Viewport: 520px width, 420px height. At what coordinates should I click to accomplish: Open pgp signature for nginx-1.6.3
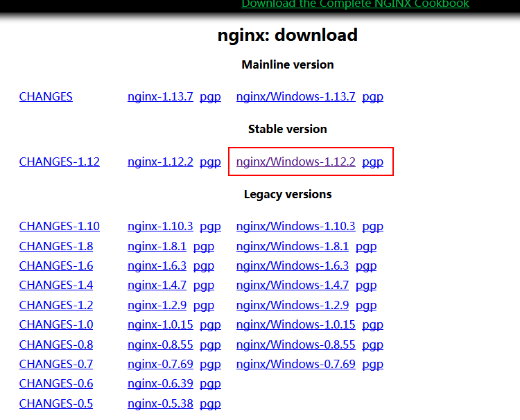204,267
